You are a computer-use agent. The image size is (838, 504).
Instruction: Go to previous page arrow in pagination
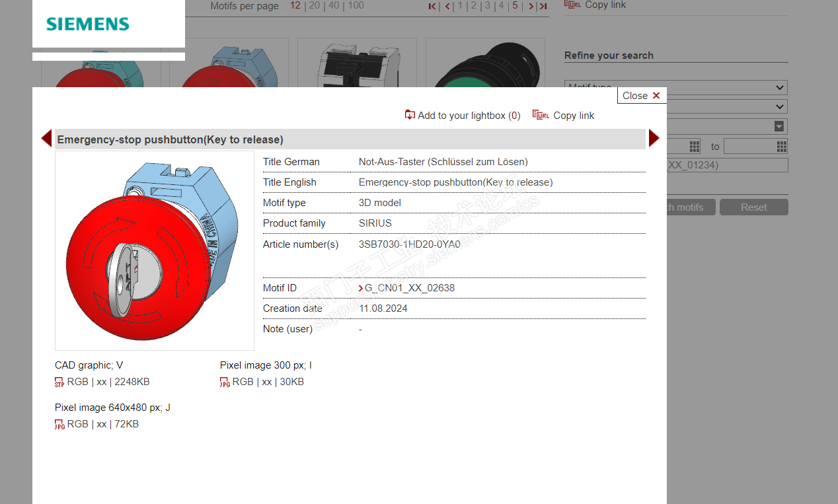tap(447, 6)
